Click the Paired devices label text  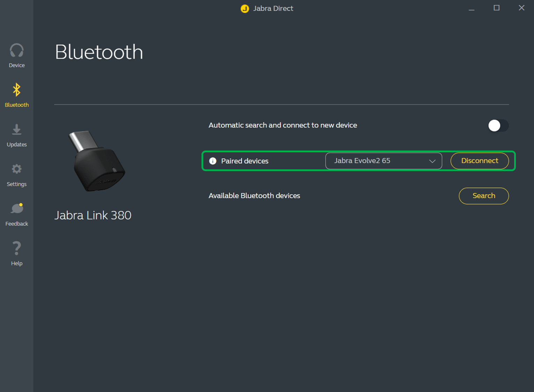click(245, 161)
